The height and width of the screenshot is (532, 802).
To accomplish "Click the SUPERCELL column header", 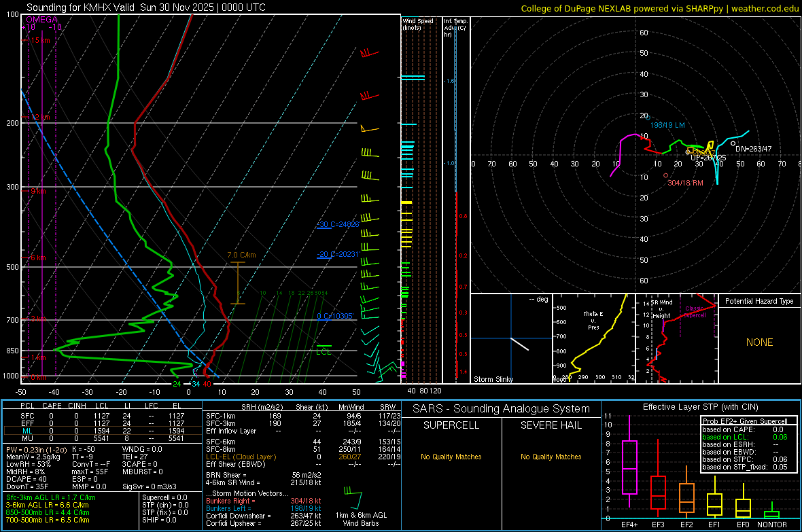I will tap(451, 425).
